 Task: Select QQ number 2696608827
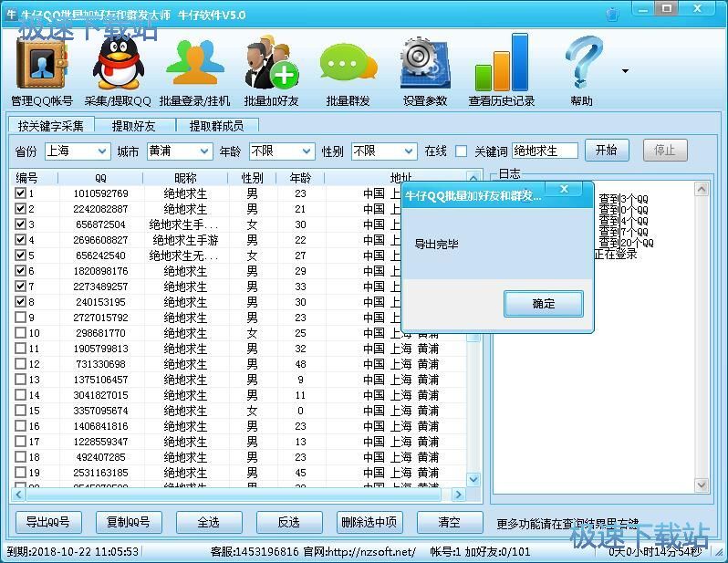[x=100, y=240]
